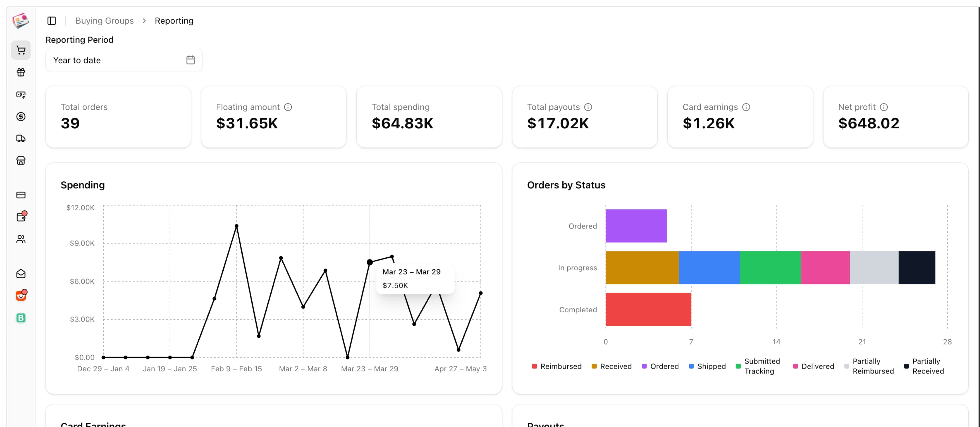The height and width of the screenshot is (427, 980).
Task: Open the users group sidebar icon
Action: [x=21, y=239]
